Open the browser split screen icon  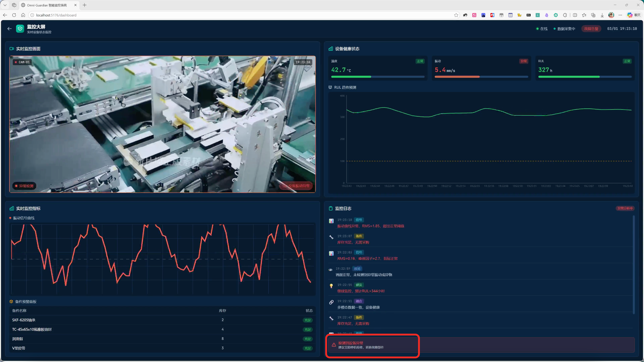tap(575, 15)
